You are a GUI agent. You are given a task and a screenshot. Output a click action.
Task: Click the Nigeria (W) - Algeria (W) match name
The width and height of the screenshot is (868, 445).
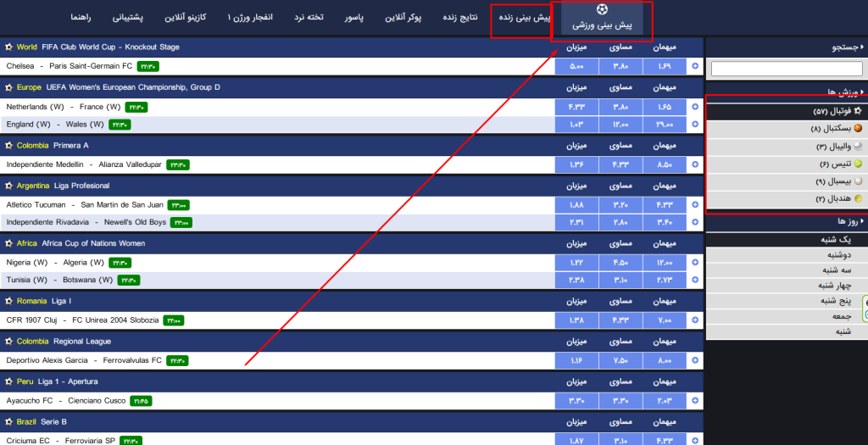[55, 263]
